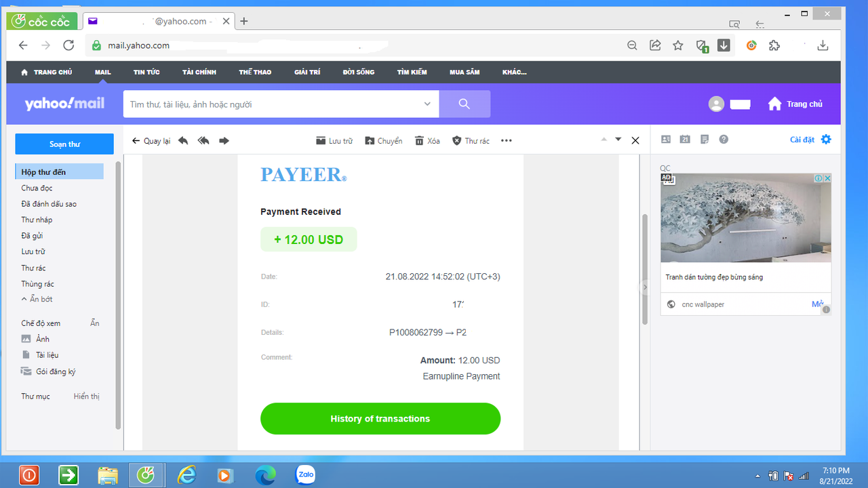Delete email with Xóa
This screenshot has height=488, width=868.
tap(428, 141)
